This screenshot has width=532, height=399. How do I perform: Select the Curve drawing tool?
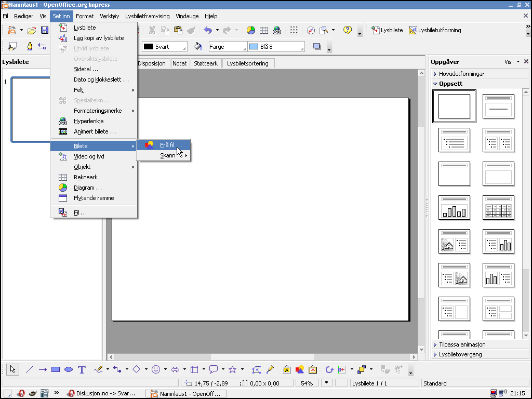click(98, 369)
